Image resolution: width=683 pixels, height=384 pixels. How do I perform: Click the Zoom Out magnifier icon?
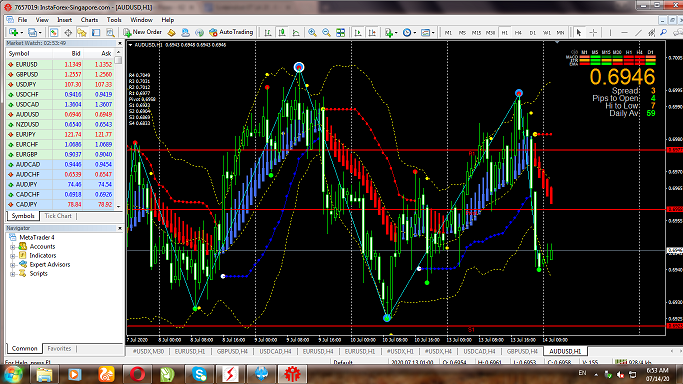click(326, 32)
